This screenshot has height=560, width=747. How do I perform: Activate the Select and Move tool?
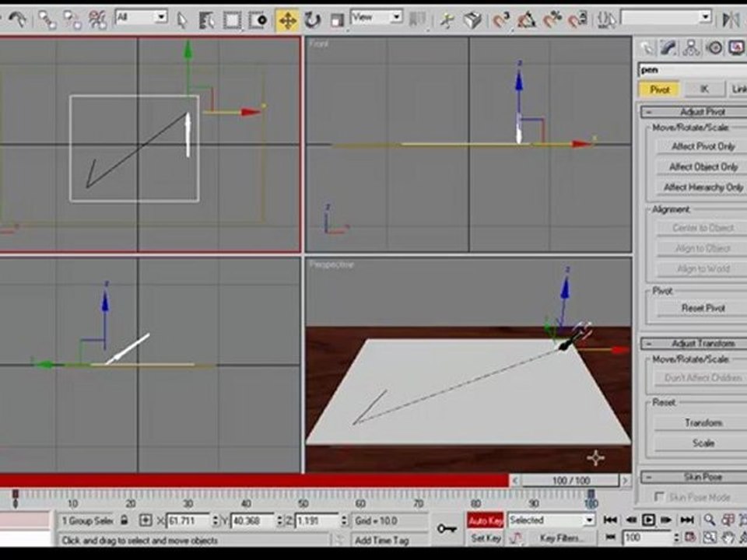coord(287,20)
